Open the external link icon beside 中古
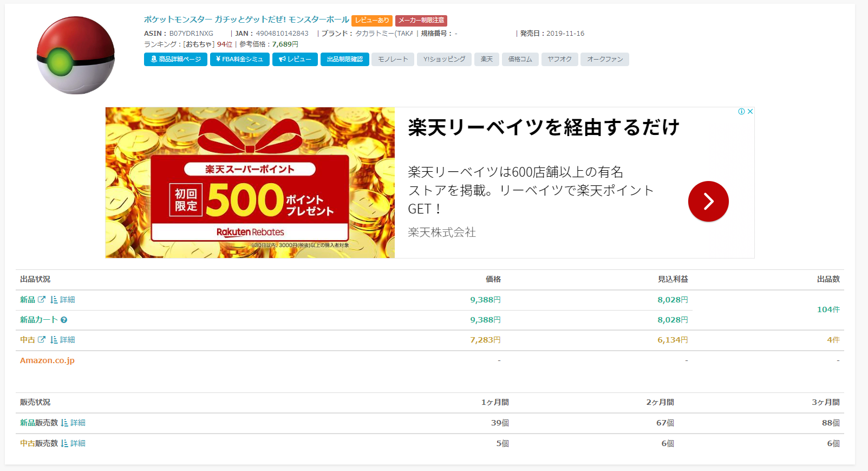This screenshot has width=868, height=471. pyautogui.click(x=42, y=339)
